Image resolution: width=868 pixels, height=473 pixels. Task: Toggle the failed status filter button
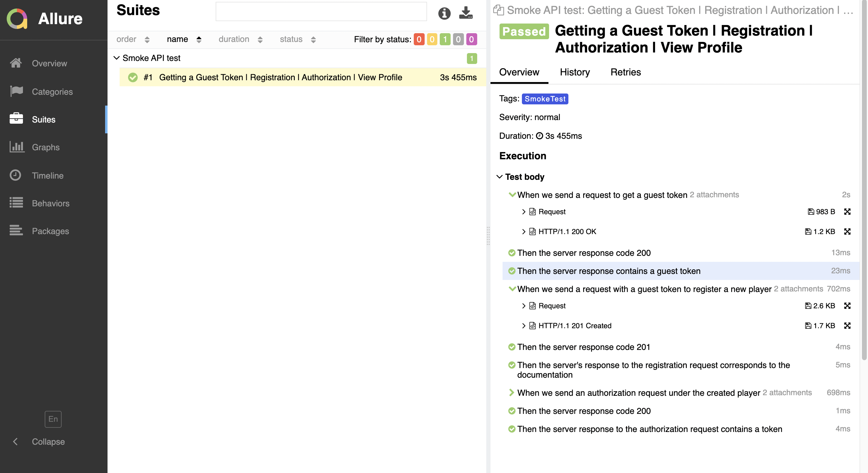419,39
